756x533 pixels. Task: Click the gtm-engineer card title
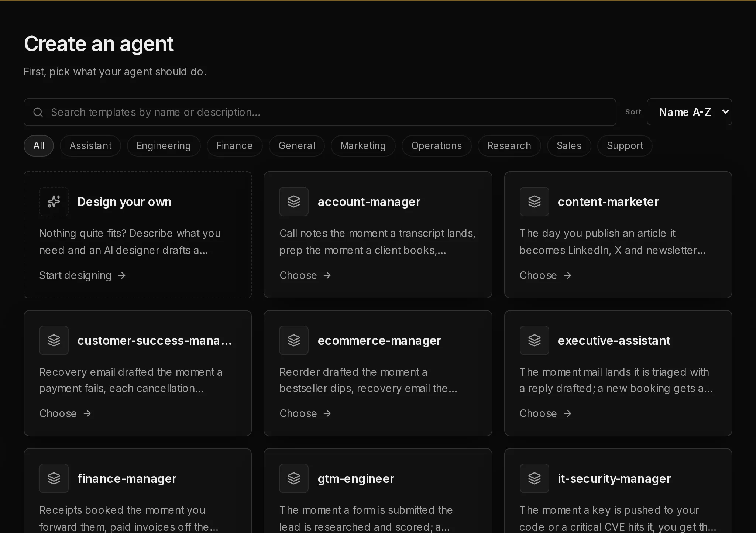(x=356, y=479)
